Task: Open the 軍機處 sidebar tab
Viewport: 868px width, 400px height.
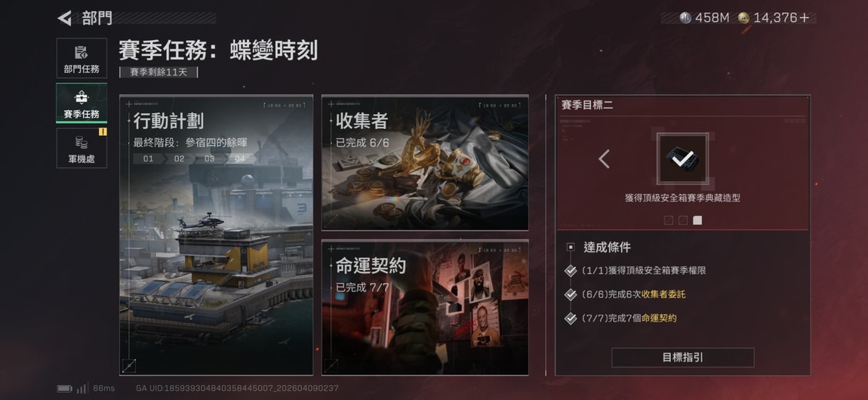Action: coord(82,148)
